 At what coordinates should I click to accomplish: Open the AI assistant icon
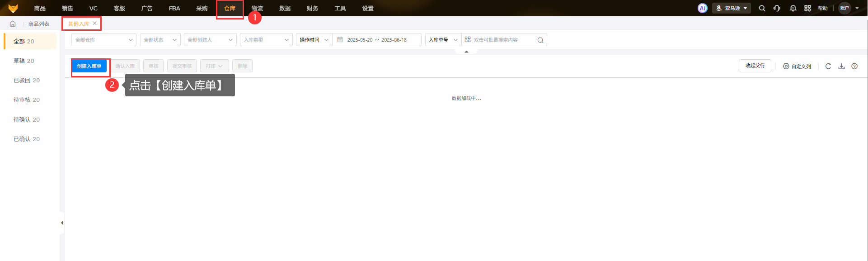coord(703,8)
